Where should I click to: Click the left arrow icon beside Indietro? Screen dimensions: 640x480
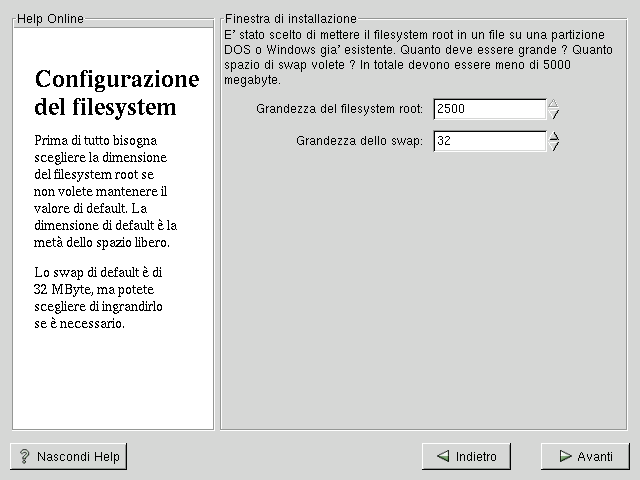[442, 457]
